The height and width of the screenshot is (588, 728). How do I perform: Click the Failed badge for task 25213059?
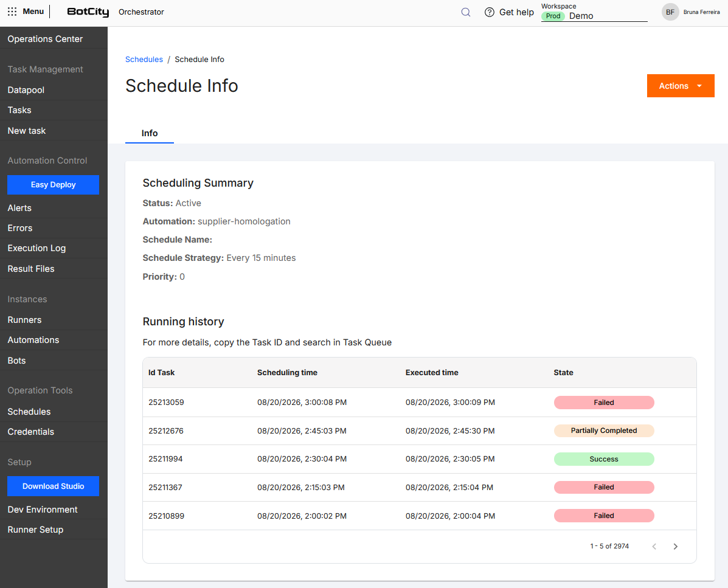pos(604,403)
